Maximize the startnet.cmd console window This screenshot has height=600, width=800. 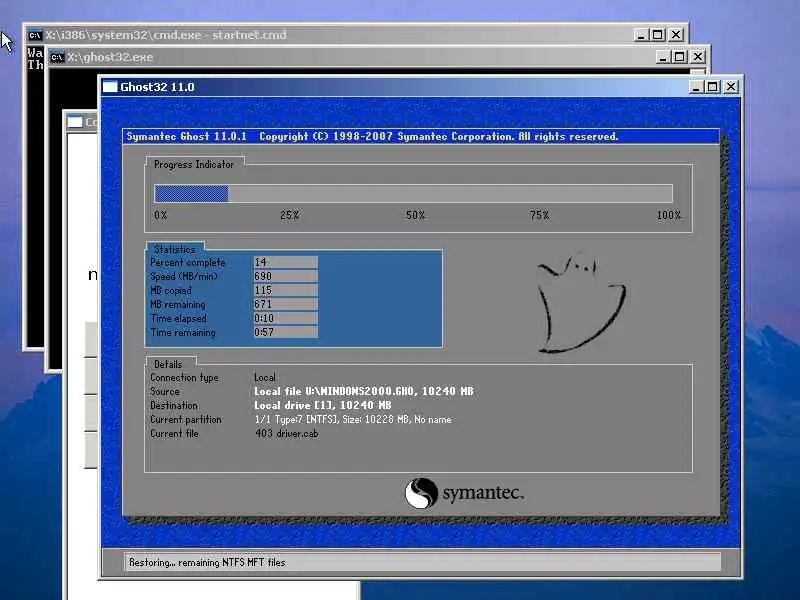pos(657,35)
